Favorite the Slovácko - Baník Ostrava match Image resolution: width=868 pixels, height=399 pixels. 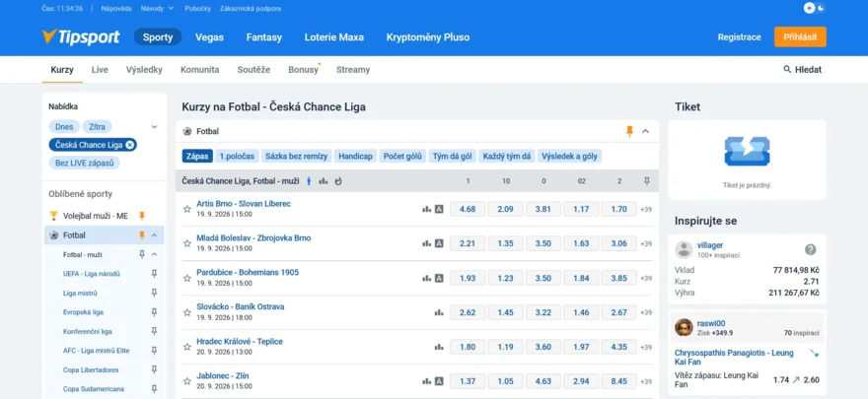click(187, 312)
